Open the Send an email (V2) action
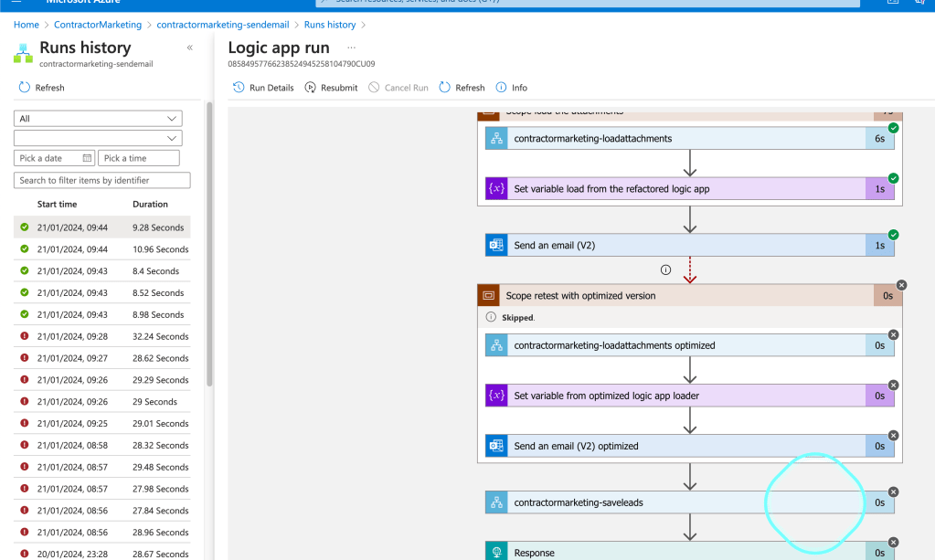Viewport: 935px width, 560px height. [689, 246]
